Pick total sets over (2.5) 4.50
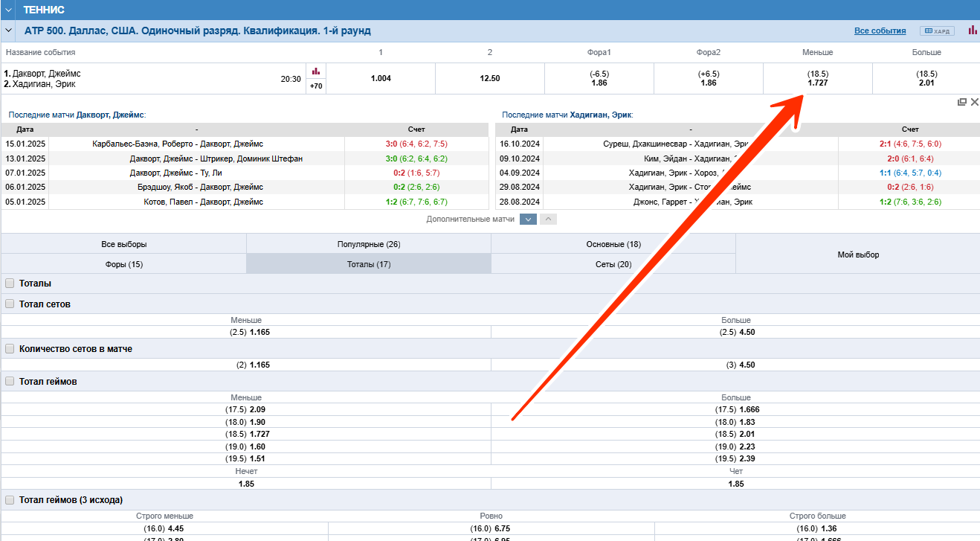This screenshot has height=541, width=980. pyautogui.click(x=736, y=332)
